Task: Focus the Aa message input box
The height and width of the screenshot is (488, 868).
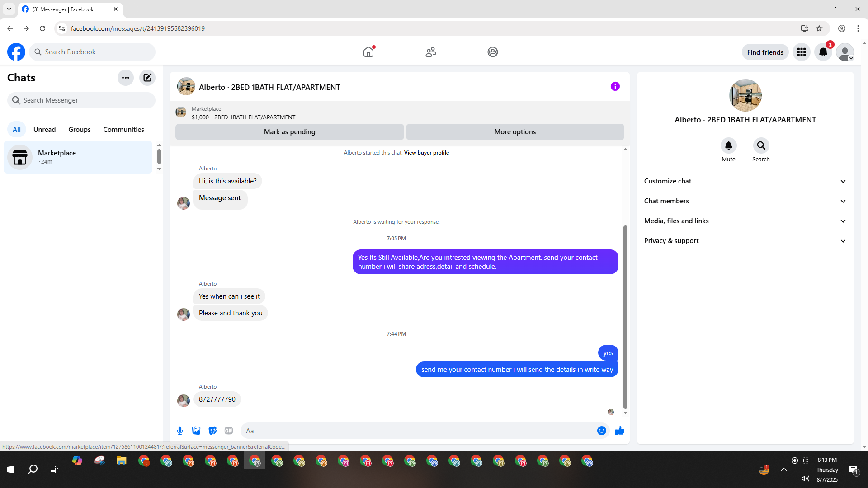Action: click(x=419, y=431)
